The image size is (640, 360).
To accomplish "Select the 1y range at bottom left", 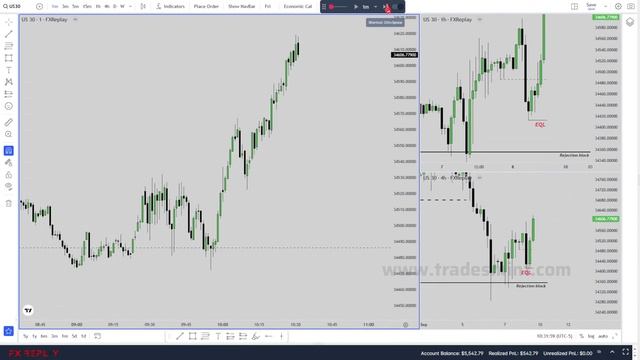I will 35,336.
